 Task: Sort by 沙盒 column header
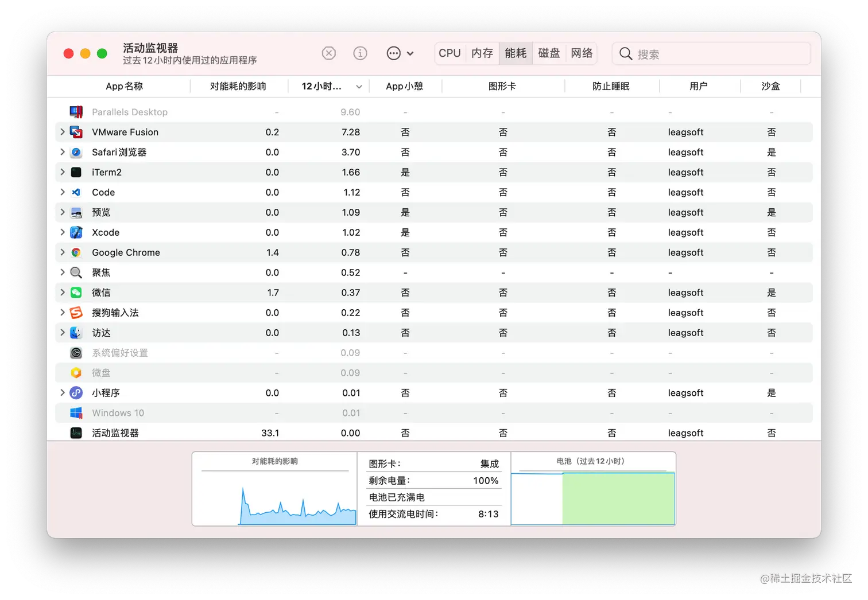pos(770,86)
